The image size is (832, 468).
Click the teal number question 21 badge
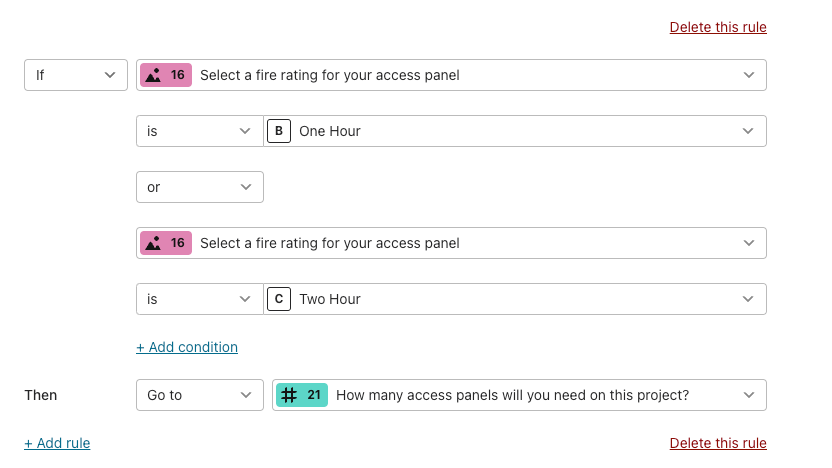coord(301,395)
